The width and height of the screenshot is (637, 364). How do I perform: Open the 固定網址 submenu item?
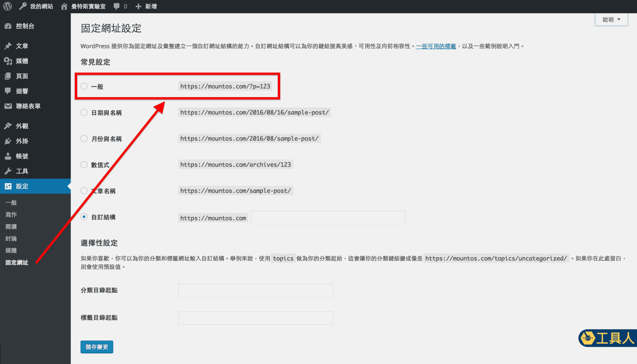pyautogui.click(x=17, y=262)
